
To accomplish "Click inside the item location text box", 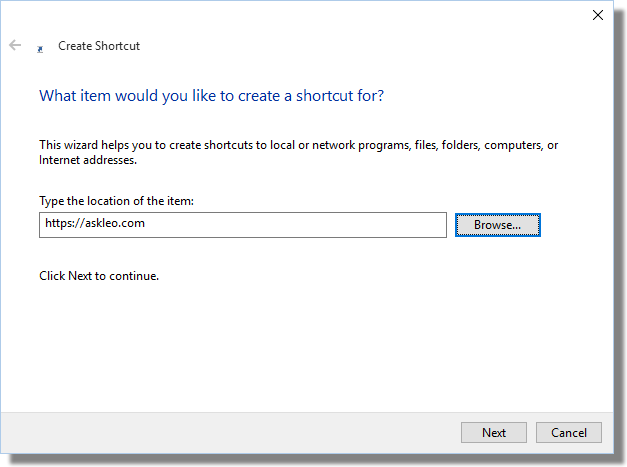I will click(x=243, y=225).
